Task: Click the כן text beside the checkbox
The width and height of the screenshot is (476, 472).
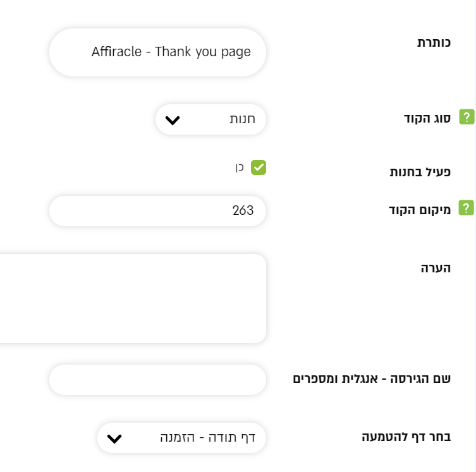Action: (240, 167)
